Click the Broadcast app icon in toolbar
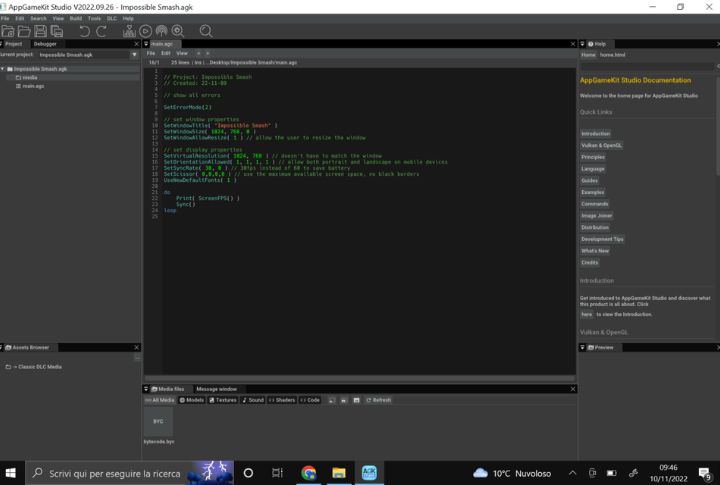The height and width of the screenshot is (485, 720). pyautogui.click(x=161, y=32)
